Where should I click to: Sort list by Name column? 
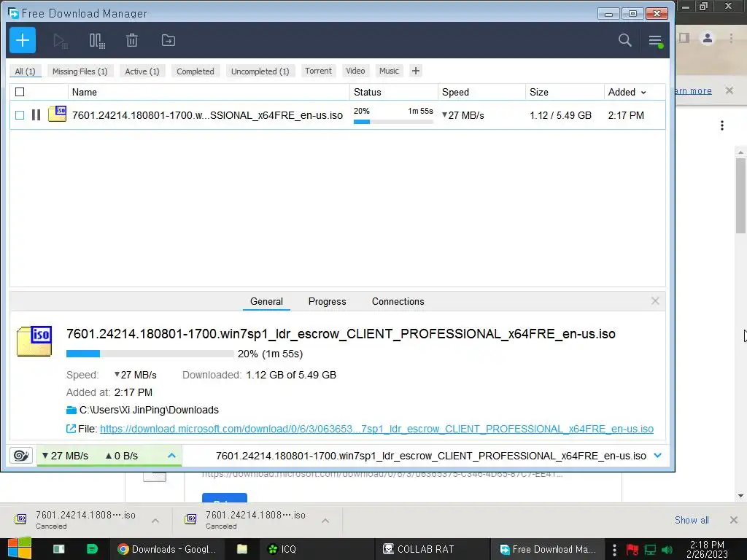pos(209,92)
